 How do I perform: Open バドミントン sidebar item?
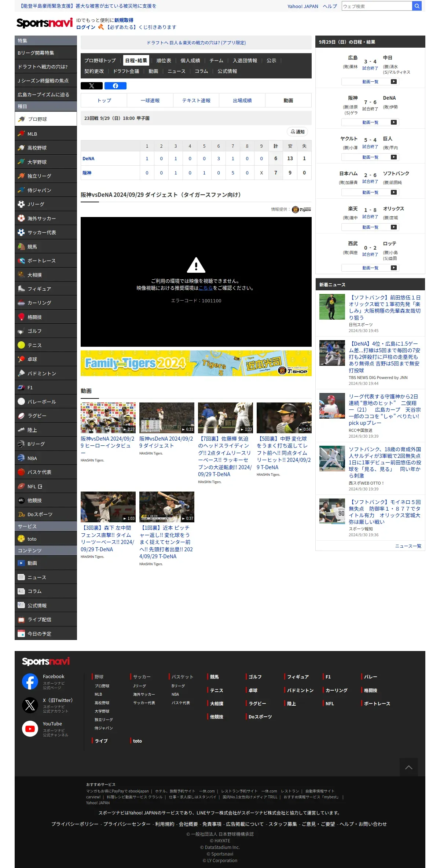[46, 374]
